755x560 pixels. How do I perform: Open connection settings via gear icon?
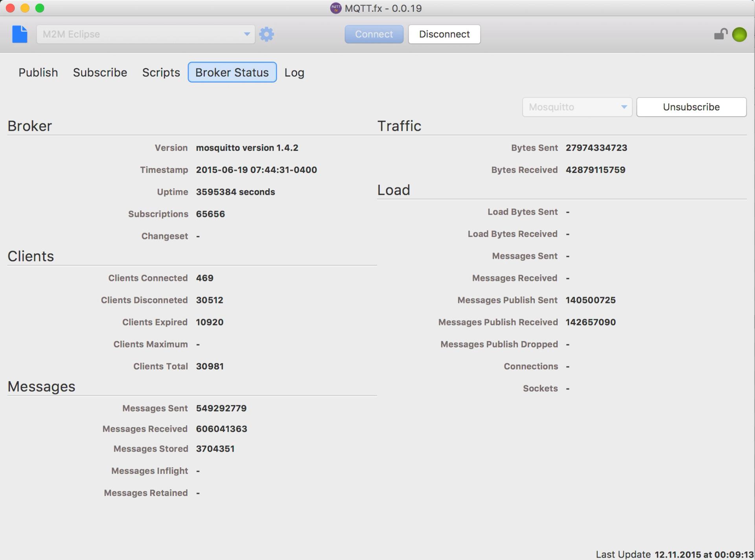tap(267, 34)
